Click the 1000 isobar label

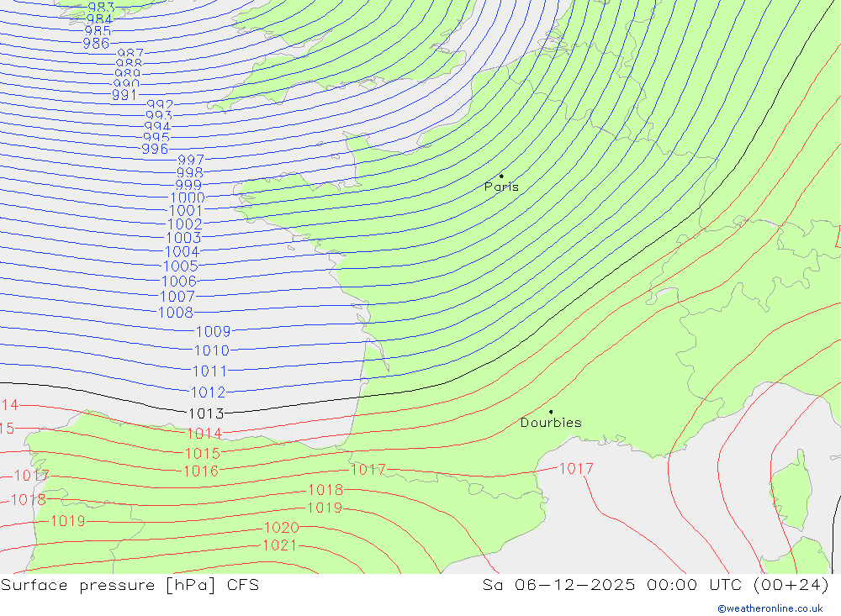(188, 197)
